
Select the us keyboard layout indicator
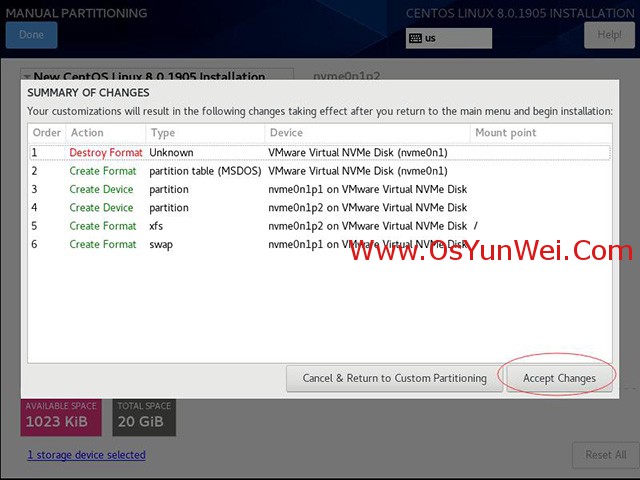pos(449,38)
